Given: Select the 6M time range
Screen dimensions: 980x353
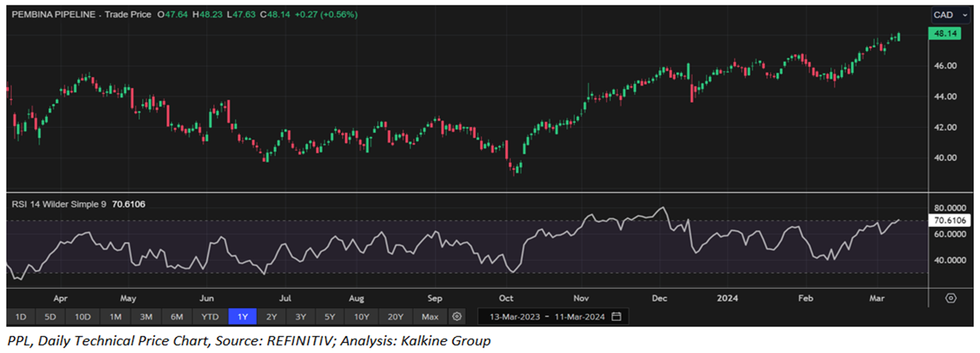Looking at the screenshot, I should 177,317.
